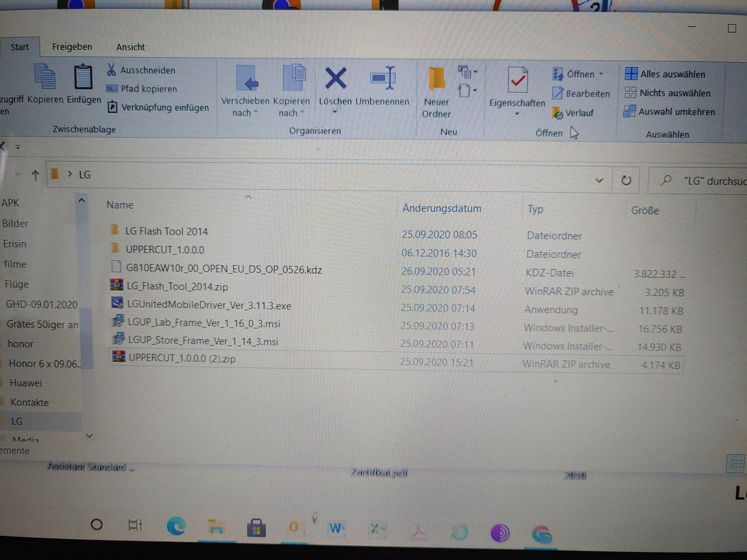The width and height of the screenshot is (747, 560).
Task: Click the Löschen red X icon
Action: point(335,79)
